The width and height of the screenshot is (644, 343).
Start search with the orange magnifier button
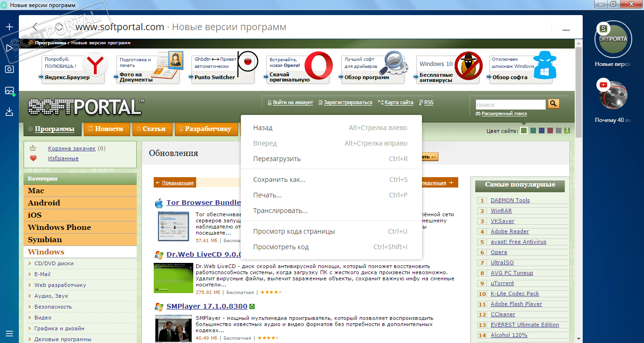(x=553, y=104)
